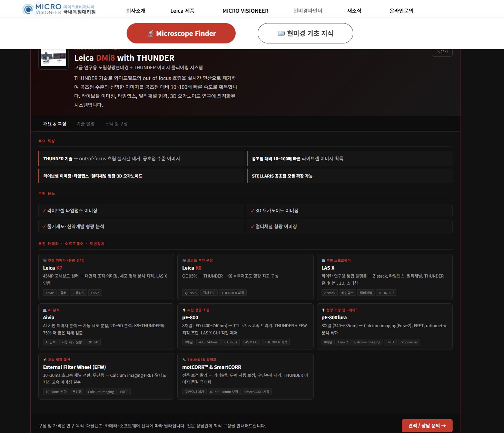This screenshot has height=433, width=504.
Task: Click the 45MP tag
Action: point(50,293)
